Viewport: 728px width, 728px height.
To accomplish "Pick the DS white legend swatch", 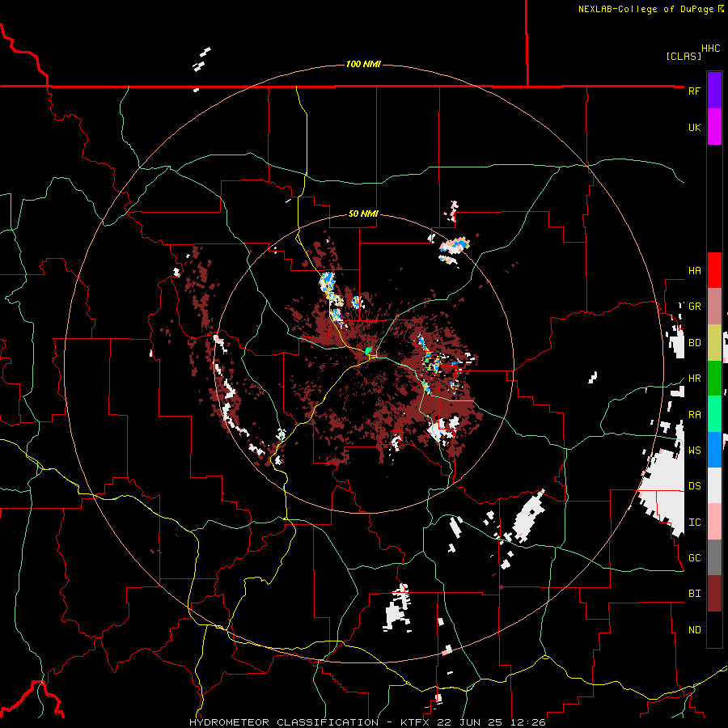I will 714,485.
